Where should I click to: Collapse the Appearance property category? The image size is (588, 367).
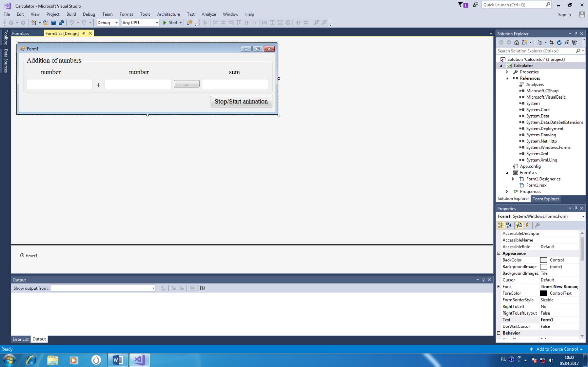click(x=499, y=253)
